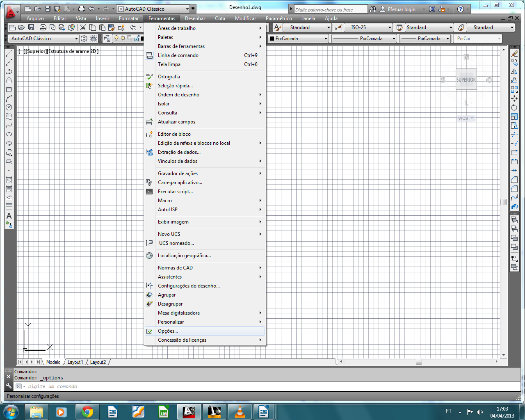The height and width of the screenshot is (420, 525).
Task: Select the Move modify tool
Action: [514, 98]
